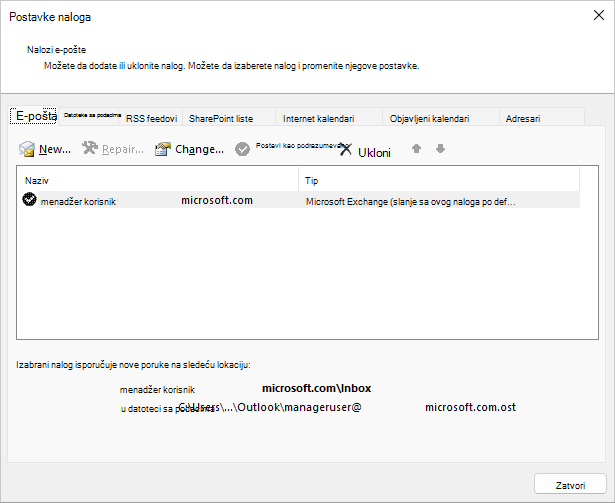Go to the Objavljeni kalendari tab
This screenshot has width=615, height=503.
[x=441, y=118]
